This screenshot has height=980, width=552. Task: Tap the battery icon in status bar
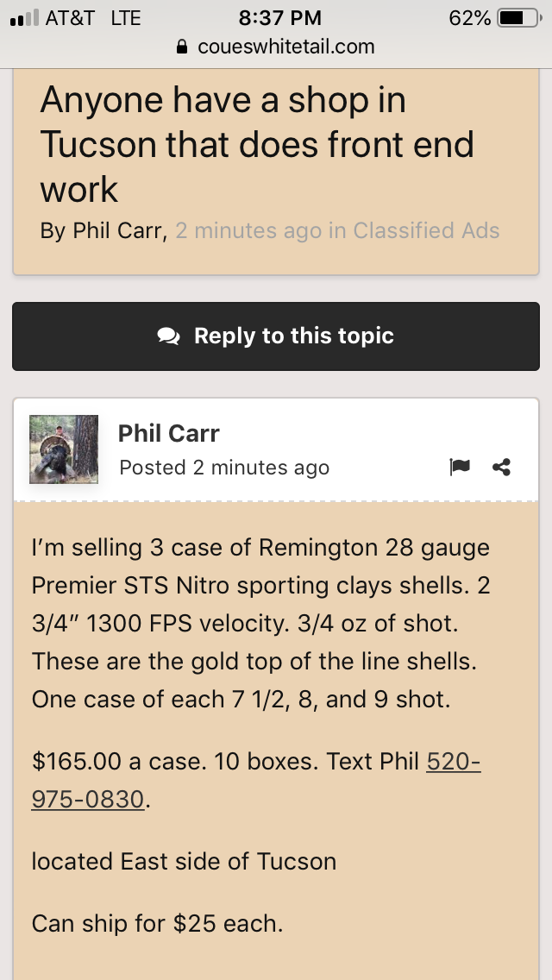point(519,18)
